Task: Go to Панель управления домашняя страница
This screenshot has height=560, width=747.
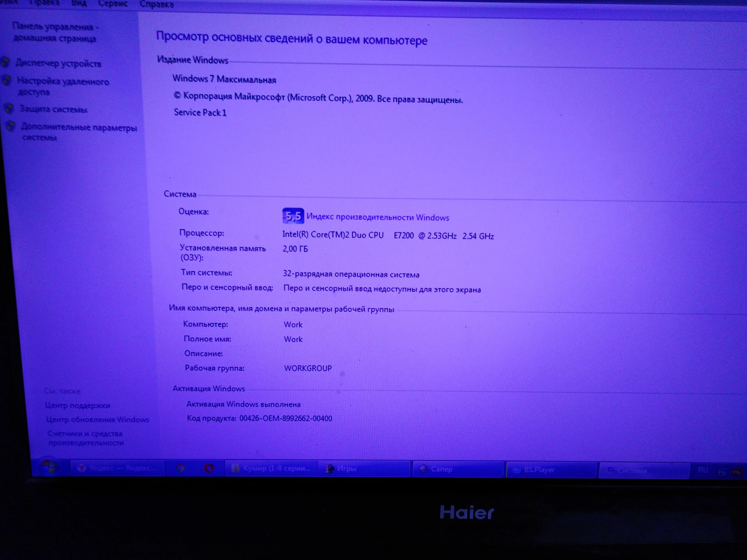Action: [x=54, y=32]
